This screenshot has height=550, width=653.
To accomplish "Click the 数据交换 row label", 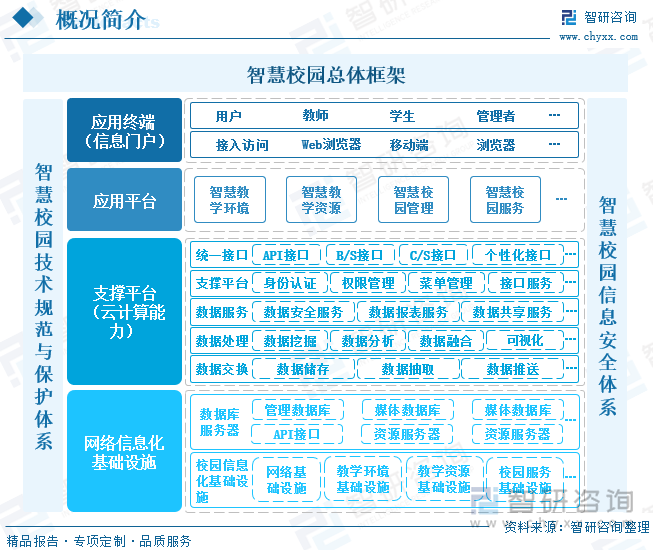I will (222, 369).
